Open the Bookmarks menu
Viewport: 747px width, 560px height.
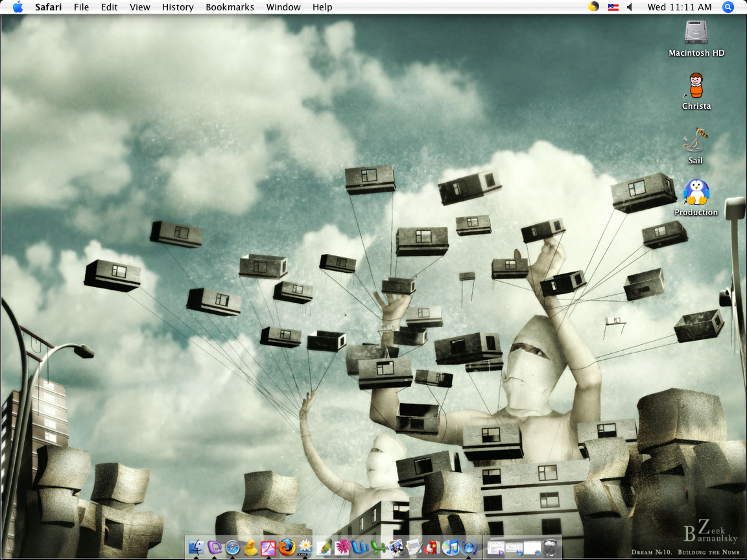click(x=230, y=7)
